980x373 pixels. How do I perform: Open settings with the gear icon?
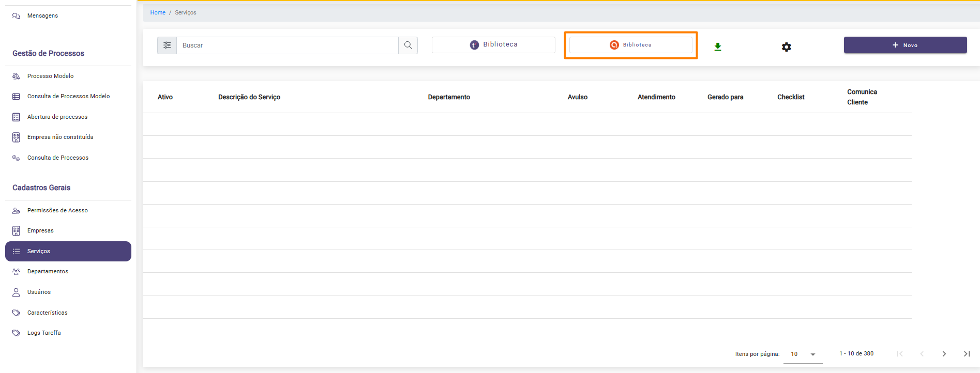786,47
